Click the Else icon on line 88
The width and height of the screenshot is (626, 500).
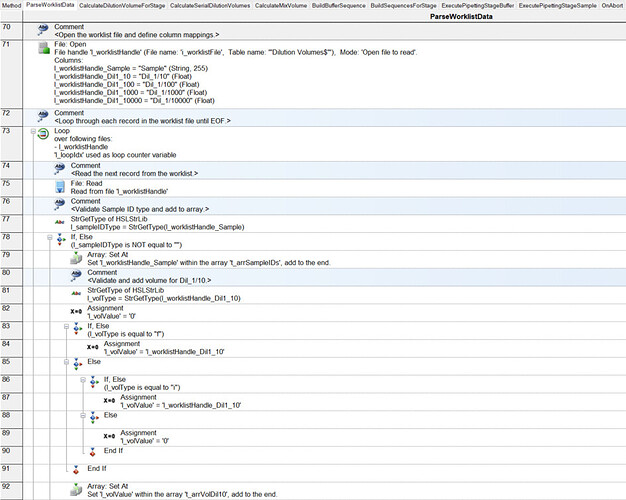(94, 418)
